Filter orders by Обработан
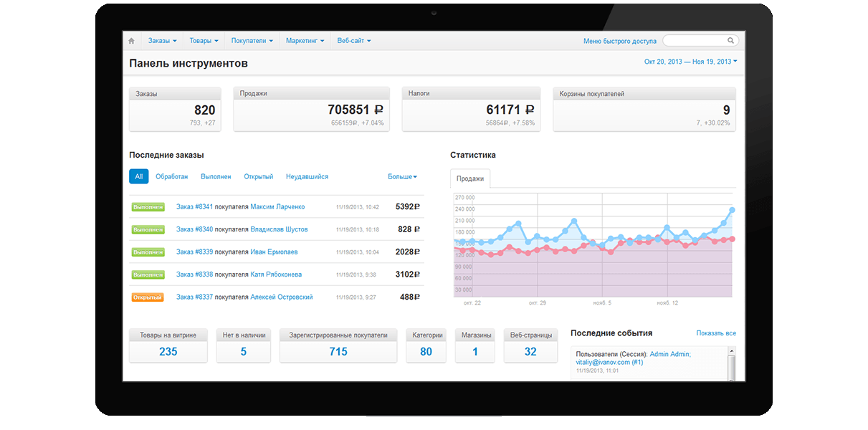Screen dimensions: 868x430 [x=172, y=176]
